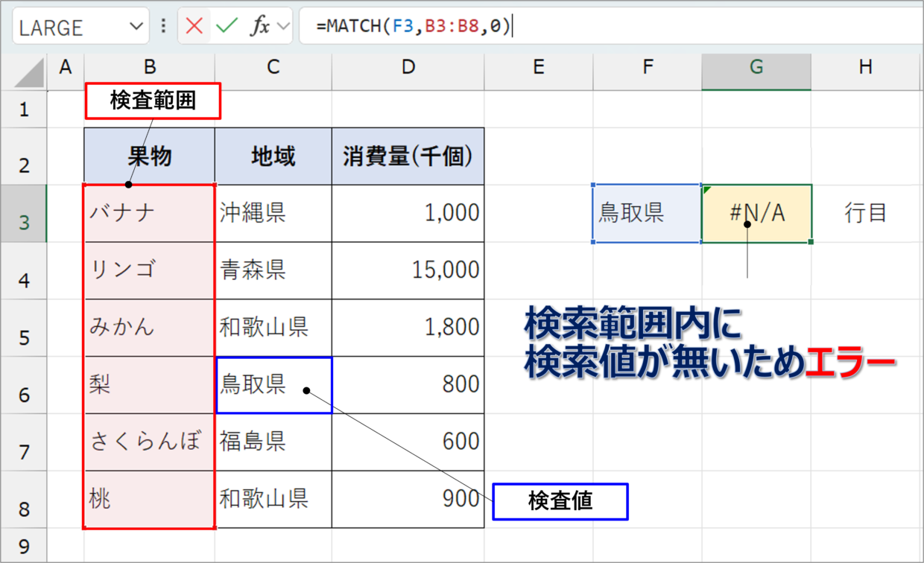Select the 行目 cell in column H
The image size is (924, 563).
tap(865, 214)
